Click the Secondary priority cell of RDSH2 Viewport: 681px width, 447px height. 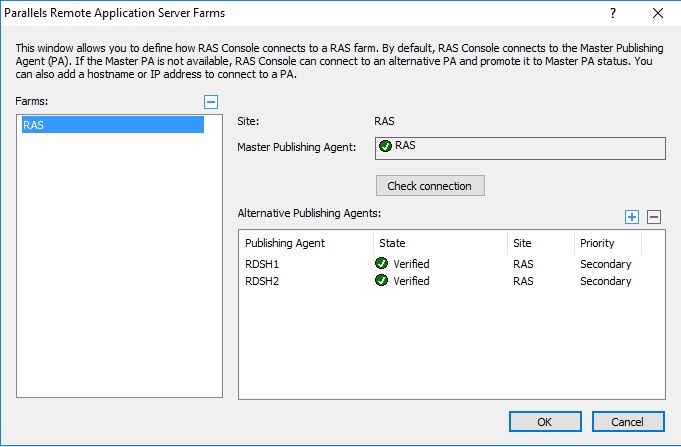pos(605,281)
